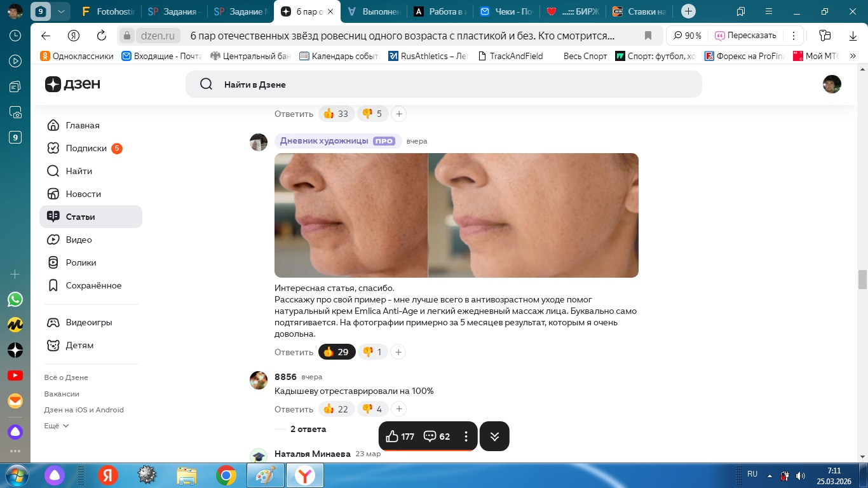Open the browser tab list dropdown arrow
868x488 pixels.
(x=61, y=11)
